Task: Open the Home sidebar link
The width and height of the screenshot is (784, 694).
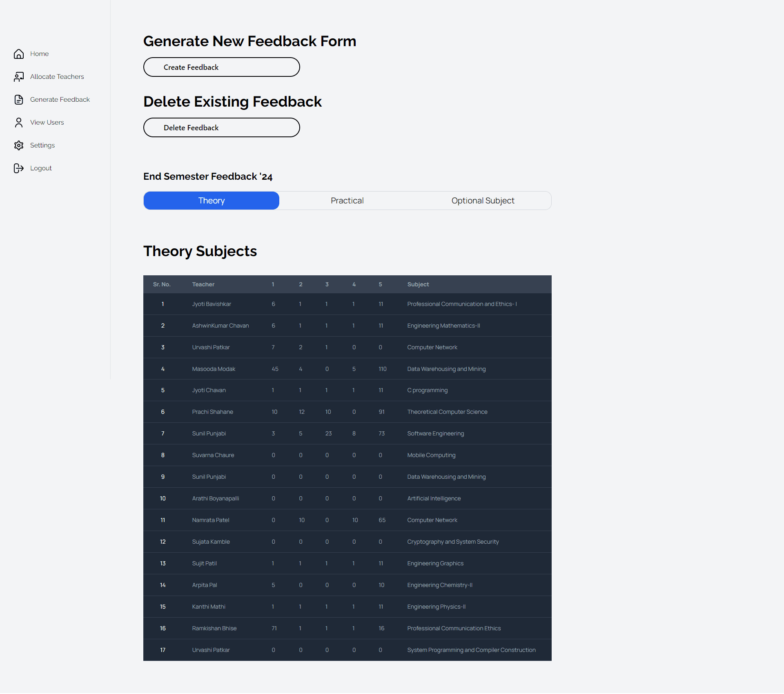Action: [39, 54]
